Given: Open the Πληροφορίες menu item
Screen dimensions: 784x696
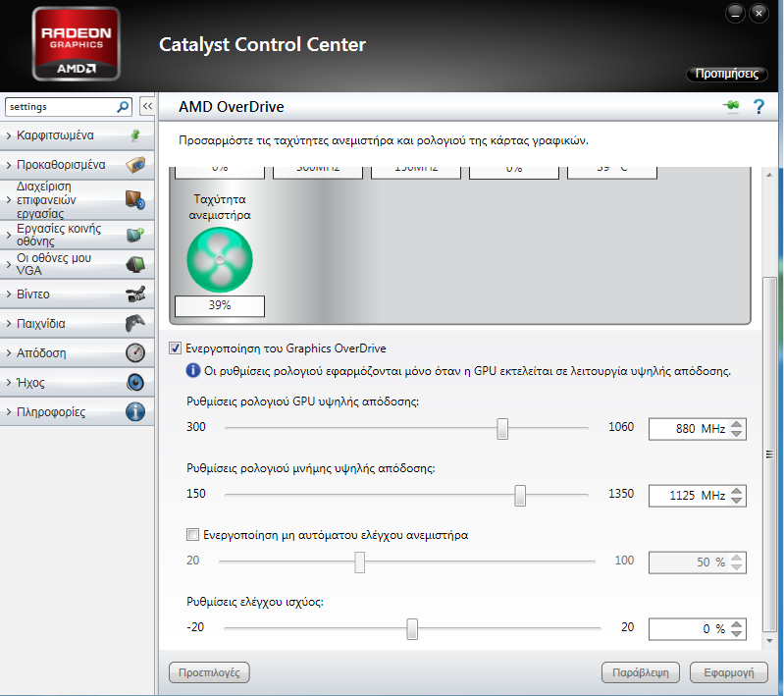Looking at the screenshot, I should (x=77, y=411).
